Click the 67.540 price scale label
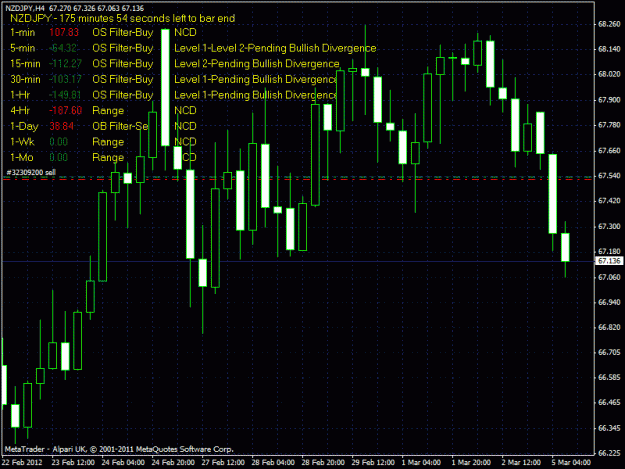This screenshot has height=469, width=625. [x=609, y=176]
